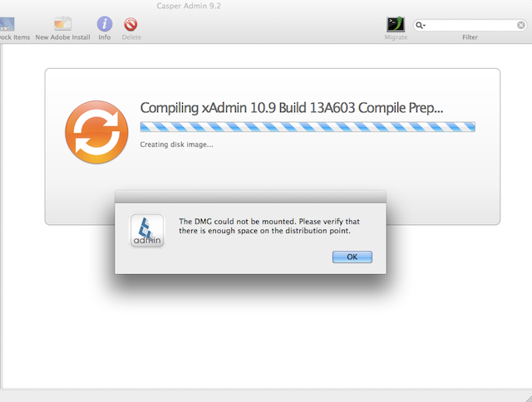
Task: Click the Migrate terminal icon
Action: pos(396,24)
